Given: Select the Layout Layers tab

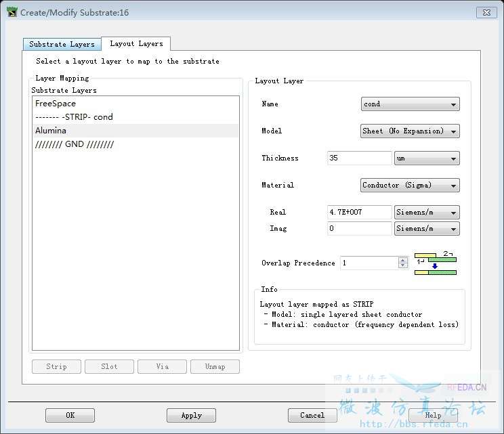Looking at the screenshot, I should pyautogui.click(x=136, y=43).
